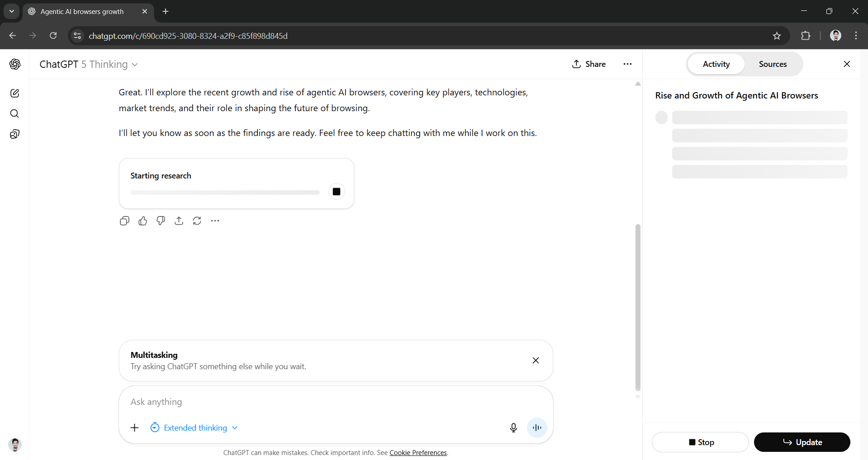Switch to the Sources tab
868x460 pixels.
coord(773,64)
